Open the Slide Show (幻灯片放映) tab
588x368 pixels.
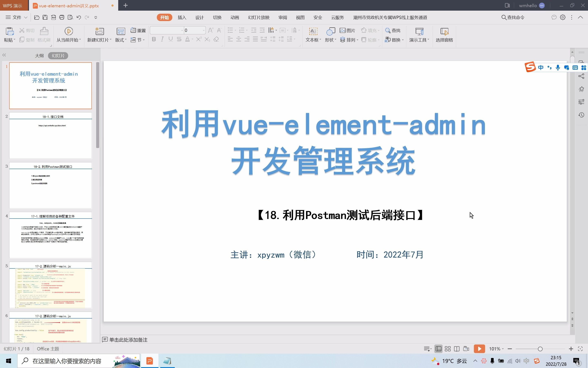[259, 18]
